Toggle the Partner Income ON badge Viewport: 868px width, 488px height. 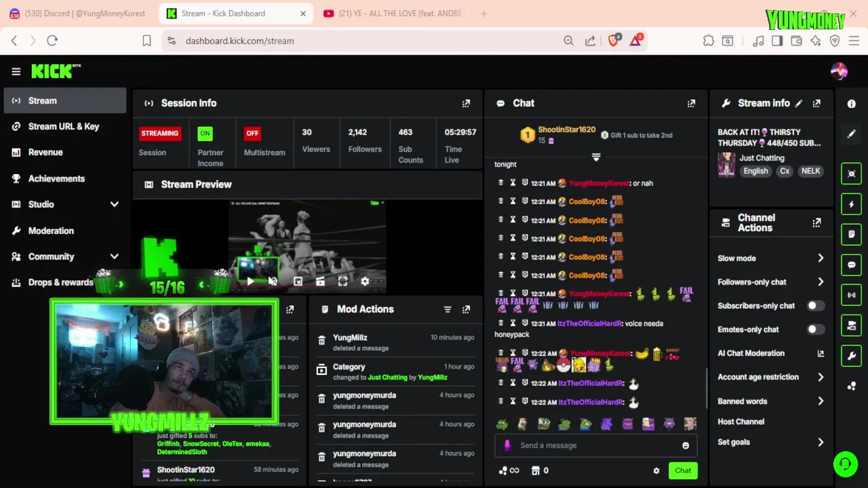(x=205, y=134)
